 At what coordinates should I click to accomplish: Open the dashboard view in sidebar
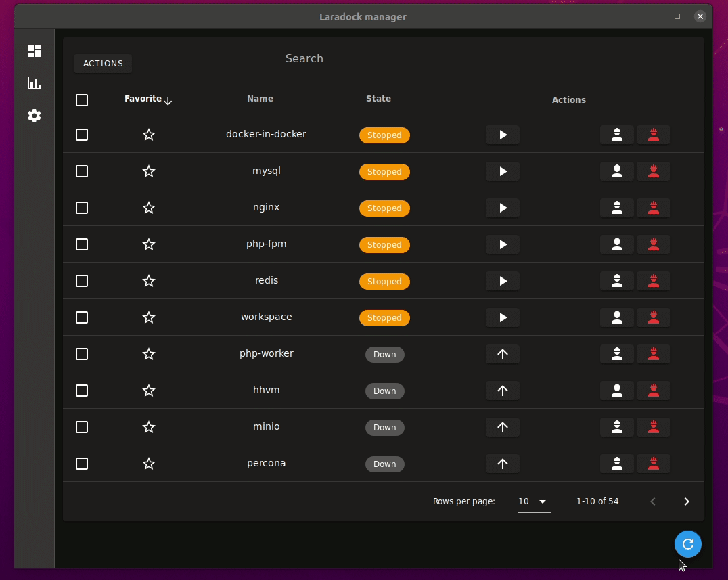point(35,51)
